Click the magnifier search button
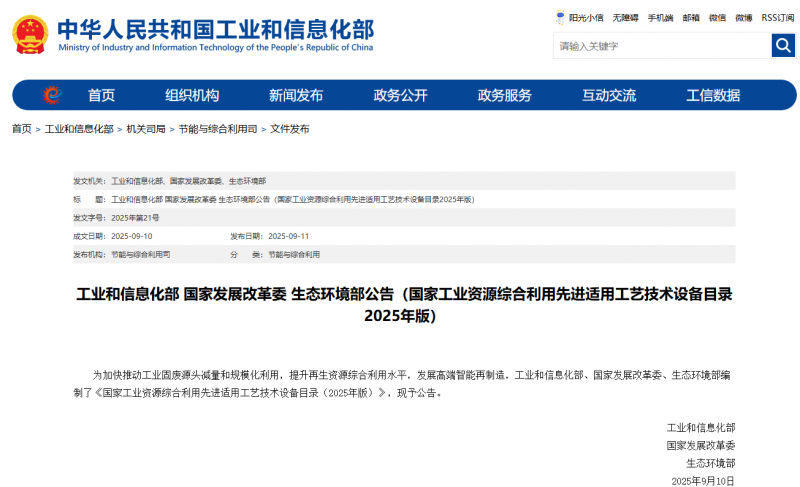Viewport: 800px width, 487px height. click(x=783, y=46)
